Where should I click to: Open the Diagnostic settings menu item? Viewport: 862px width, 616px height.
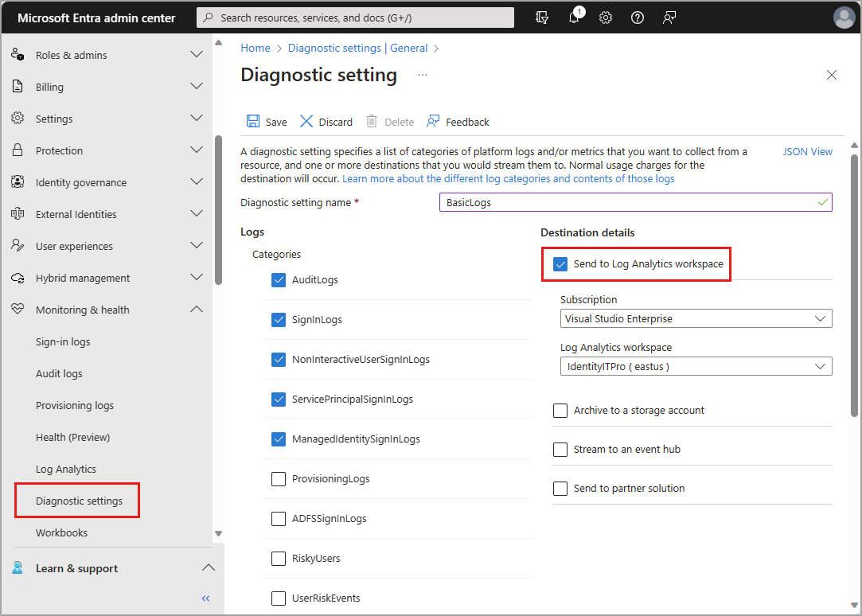tap(77, 501)
